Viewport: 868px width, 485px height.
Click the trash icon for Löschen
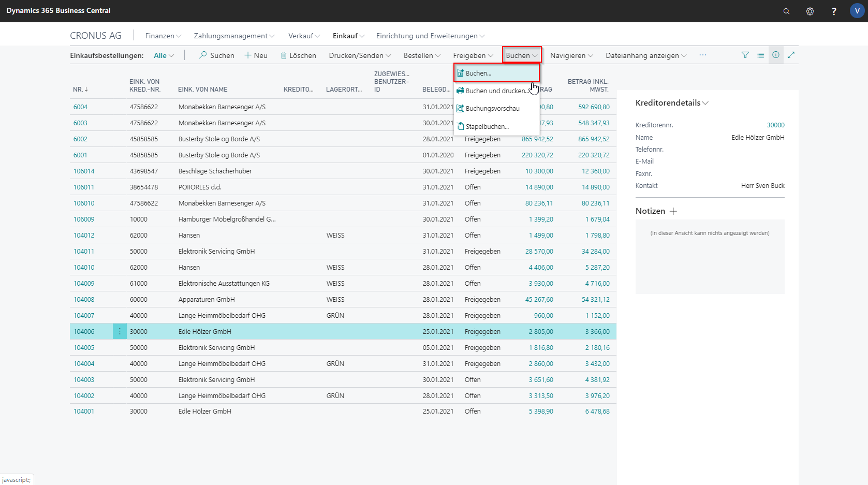coord(284,55)
